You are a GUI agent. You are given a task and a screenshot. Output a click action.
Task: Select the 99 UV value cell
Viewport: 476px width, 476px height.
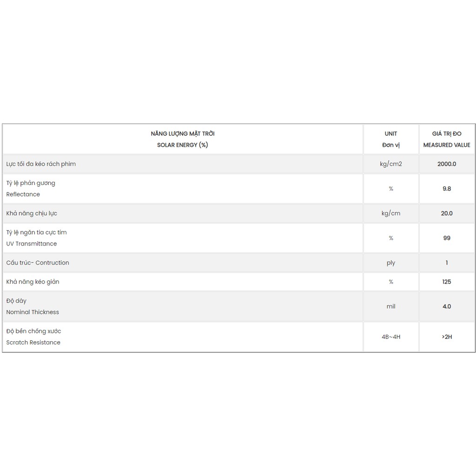447,238
